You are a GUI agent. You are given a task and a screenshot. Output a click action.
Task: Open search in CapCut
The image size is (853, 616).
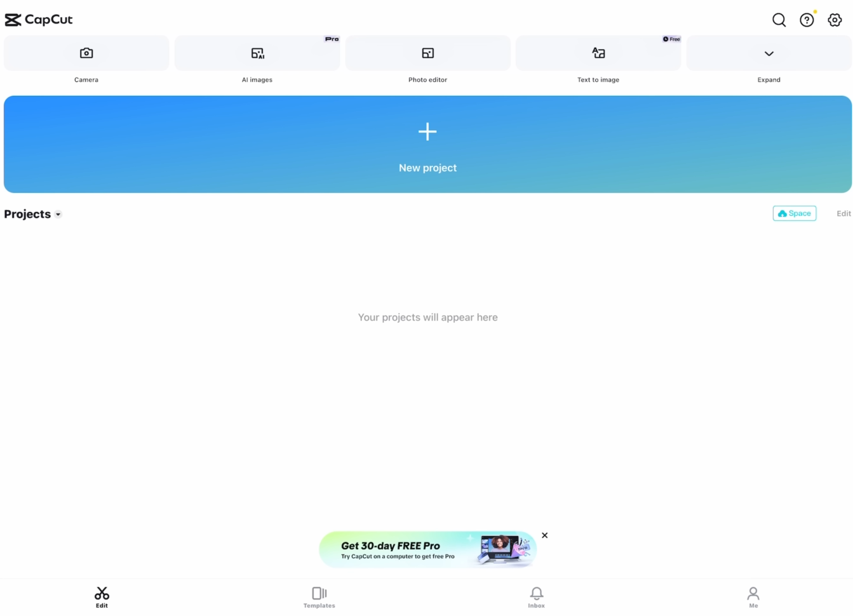coord(779,20)
